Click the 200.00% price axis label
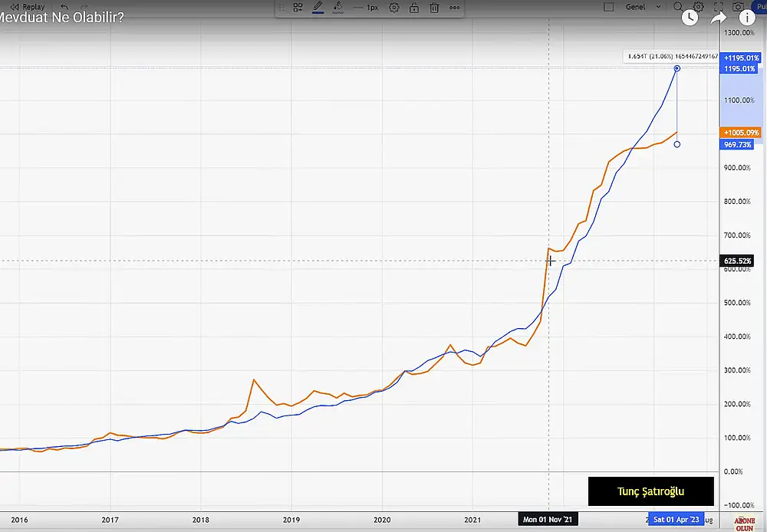 (737, 404)
